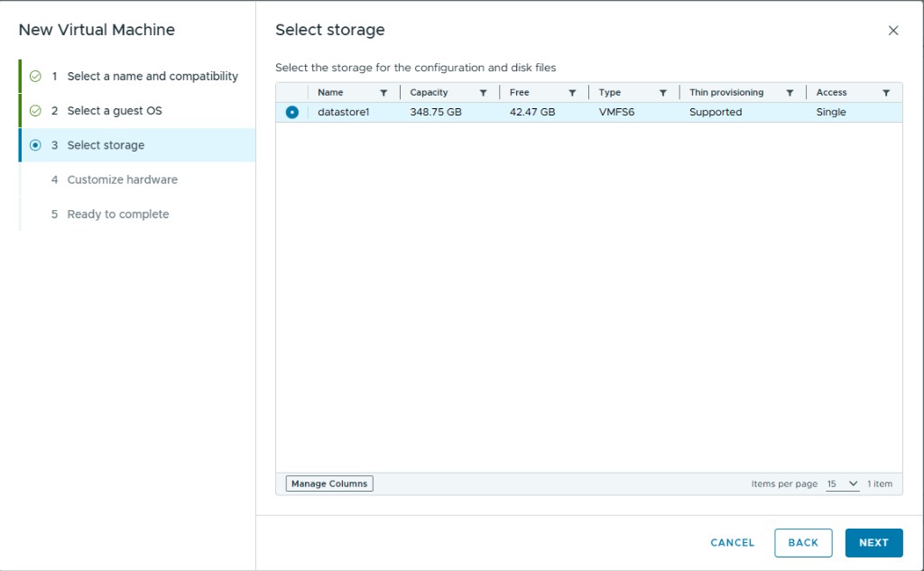This screenshot has height=571, width=924.
Task: Sort by Type column header
Action: coord(609,93)
